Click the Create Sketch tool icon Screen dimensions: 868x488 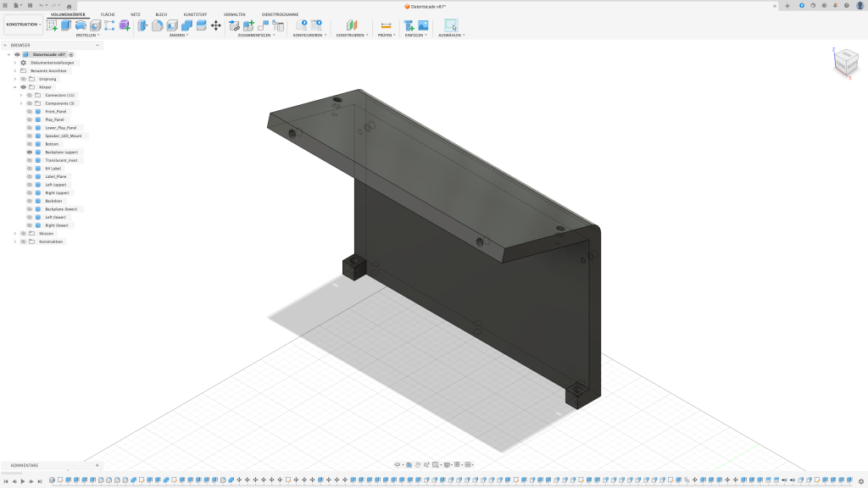pyautogui.click(x=52, y=25)
